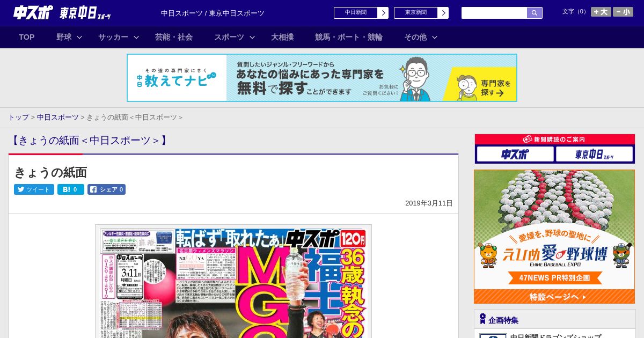Viewport: 644px width, 338px height.
Task: Click 特設ページへ on the Ehime ad
Action: coord(554,297)
